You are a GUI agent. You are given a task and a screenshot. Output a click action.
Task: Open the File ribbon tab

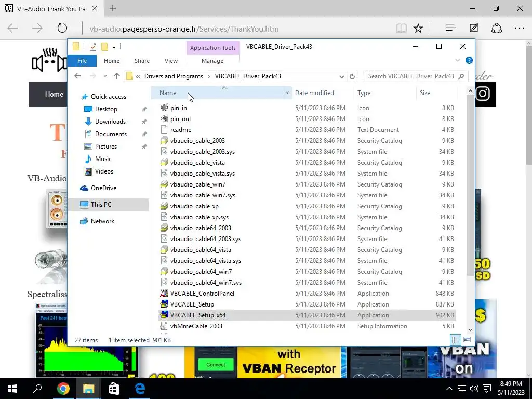coord(82,61)
